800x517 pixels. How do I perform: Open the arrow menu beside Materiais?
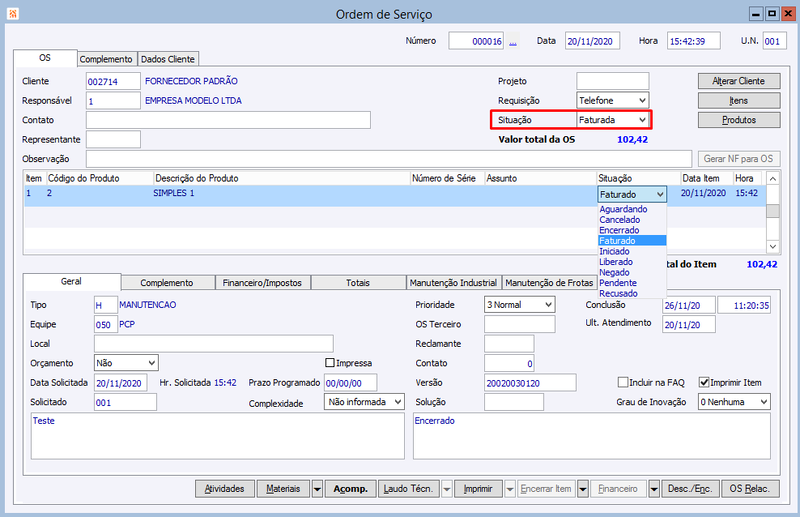pyautogui.click(x=317, y=489)
